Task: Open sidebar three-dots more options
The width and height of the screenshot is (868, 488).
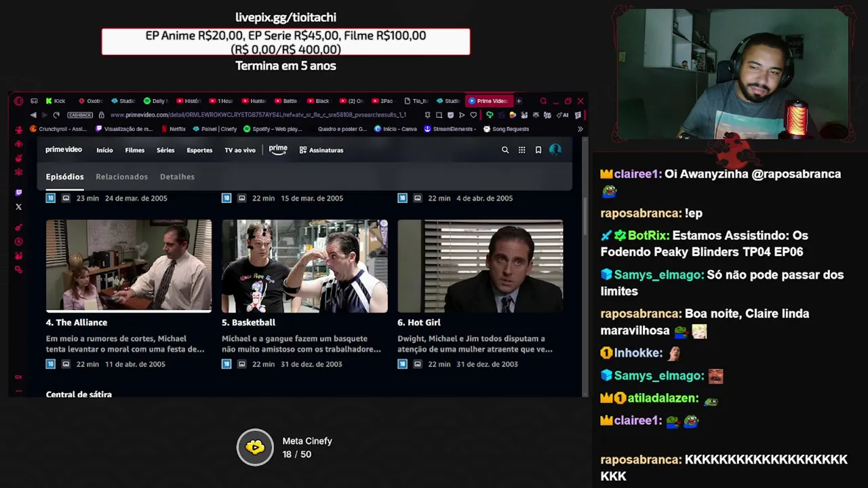Action: (18, 391)
